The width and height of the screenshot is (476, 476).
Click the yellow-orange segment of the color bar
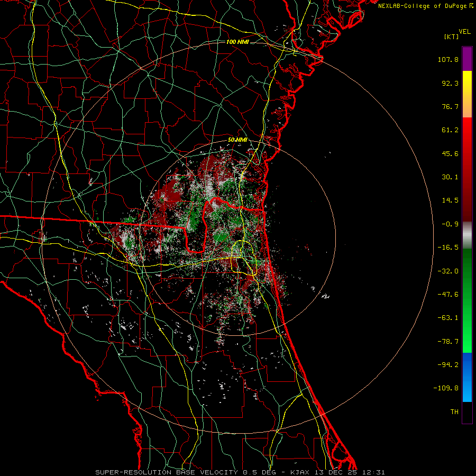coord(467,94)
